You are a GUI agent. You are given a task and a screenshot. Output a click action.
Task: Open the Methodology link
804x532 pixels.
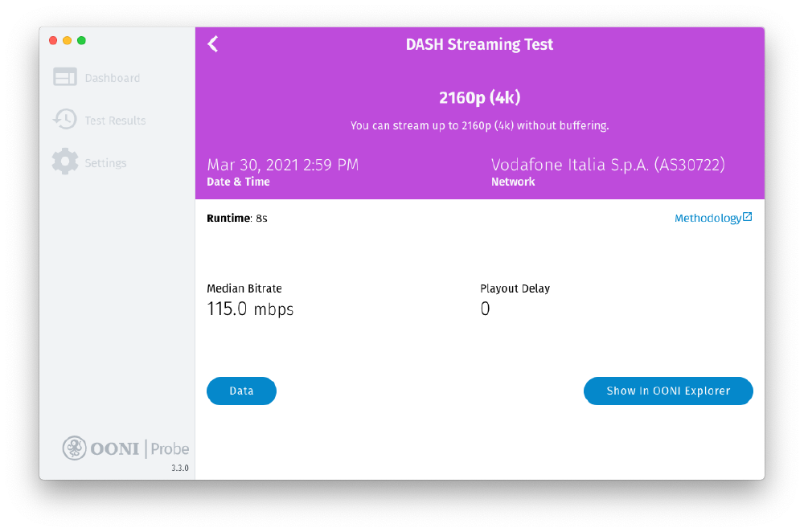[x=708, y=219]
